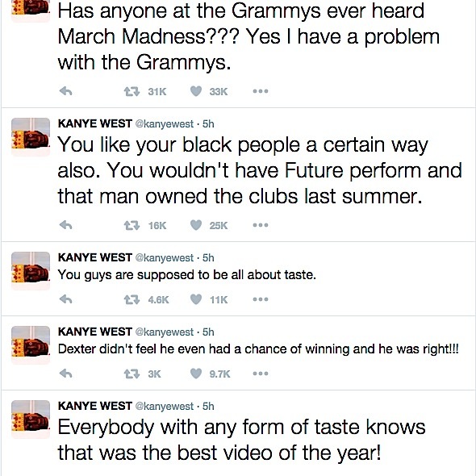Reply to the Dexter tweet
The height and width of the screenshot is (476, 476).
pyautogui.click(x=65, y=374)
